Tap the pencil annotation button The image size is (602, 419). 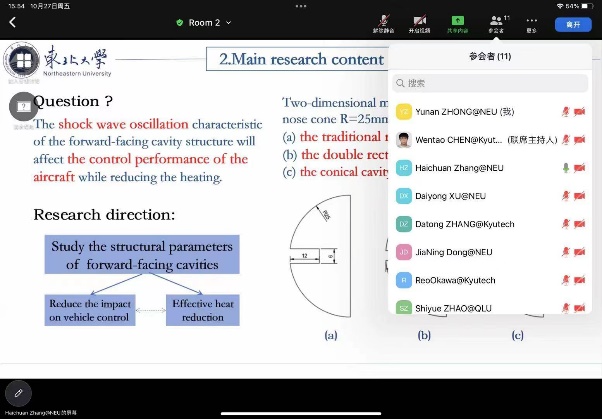point(18,393)
